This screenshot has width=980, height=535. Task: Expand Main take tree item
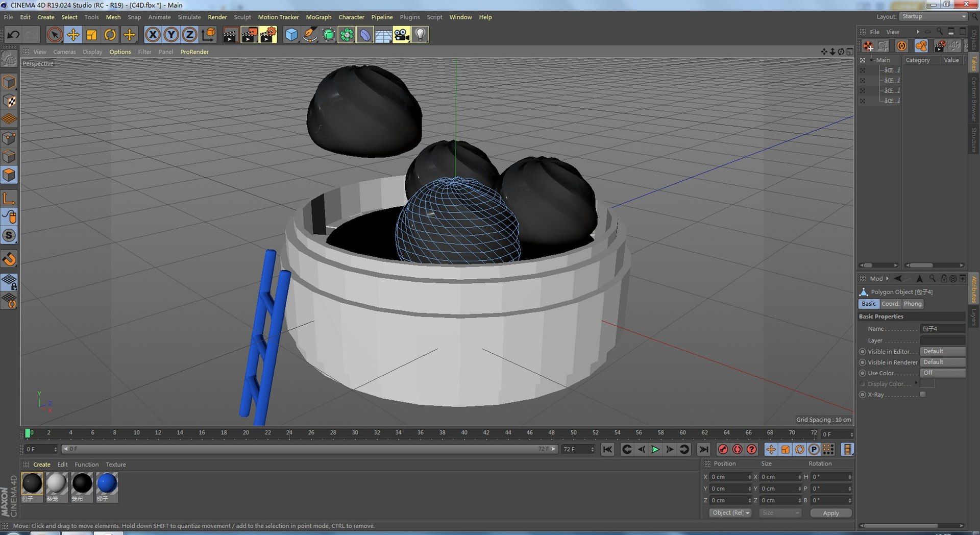click(x=871, y=60)
